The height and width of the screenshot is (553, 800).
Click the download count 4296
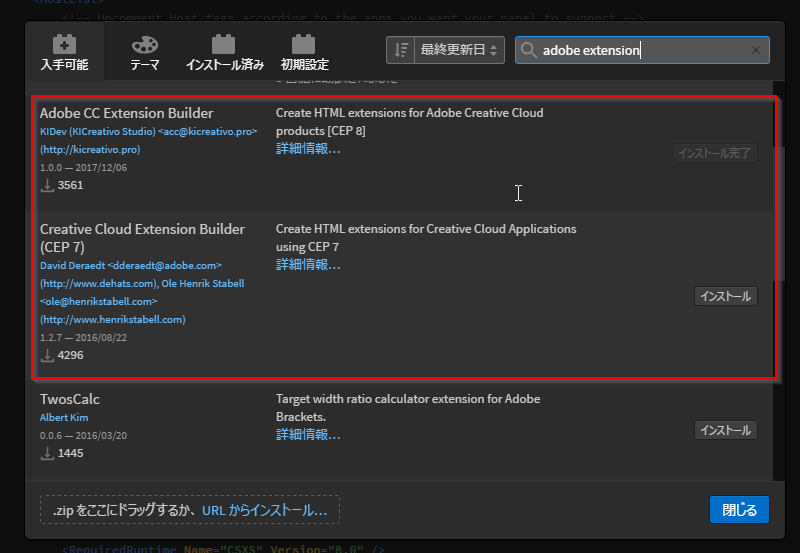(x=70, y=355)
